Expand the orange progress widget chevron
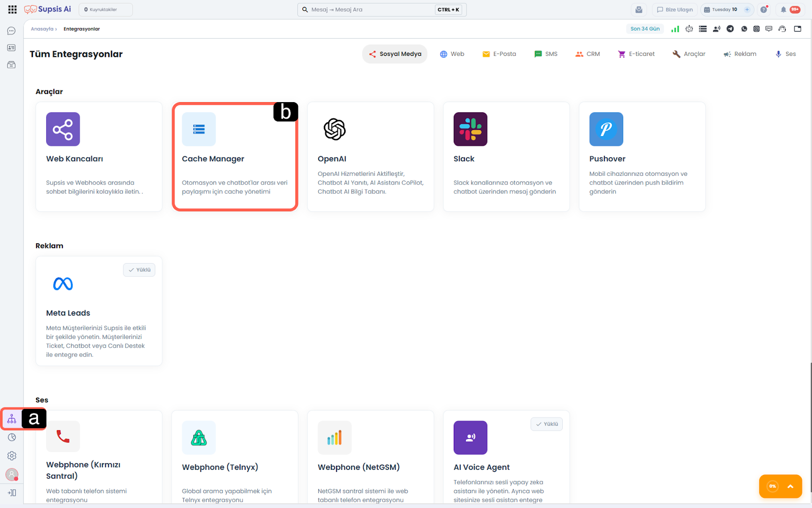The width and height of the screenshot is (812, 508). [x=790, y=486]
